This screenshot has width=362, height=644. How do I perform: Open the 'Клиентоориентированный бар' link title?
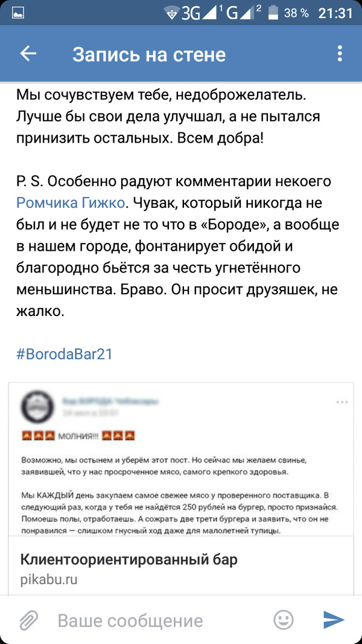pos(129,559)
